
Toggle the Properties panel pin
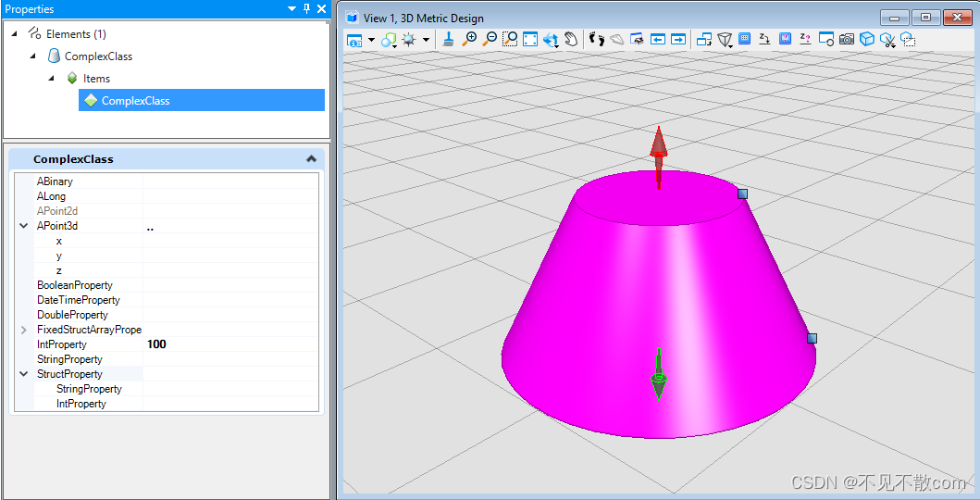point(306,8)
